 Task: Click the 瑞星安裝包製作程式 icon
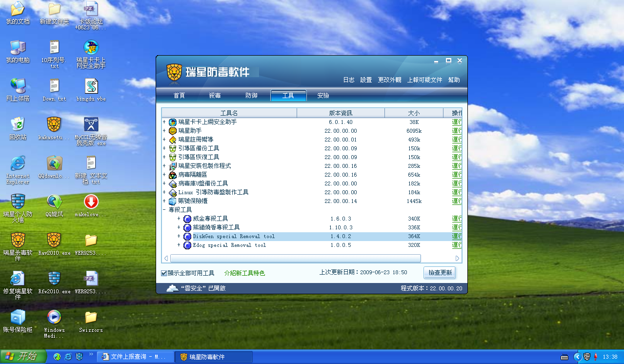click(x=172, y=166)
